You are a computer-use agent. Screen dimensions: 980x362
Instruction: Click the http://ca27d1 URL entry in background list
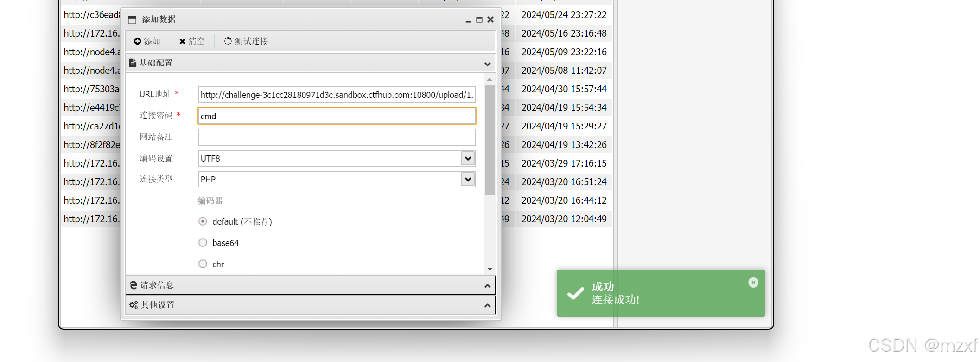(91, 126)
